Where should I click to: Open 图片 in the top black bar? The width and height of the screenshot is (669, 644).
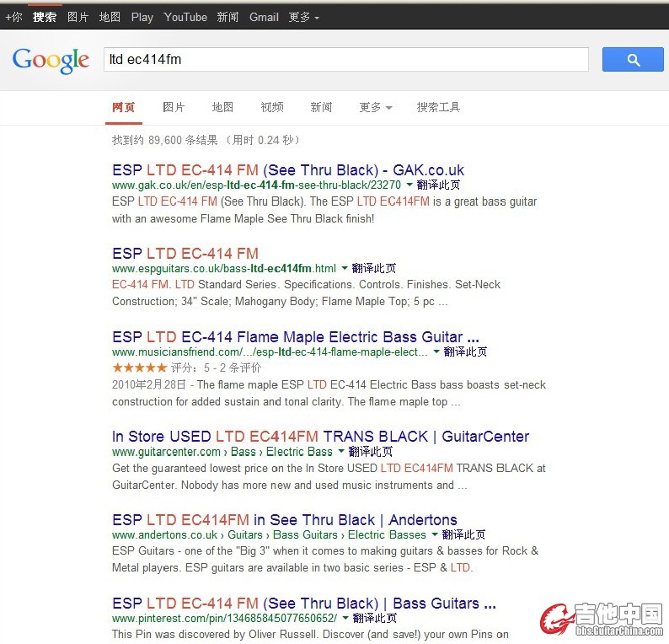[78, 17]
